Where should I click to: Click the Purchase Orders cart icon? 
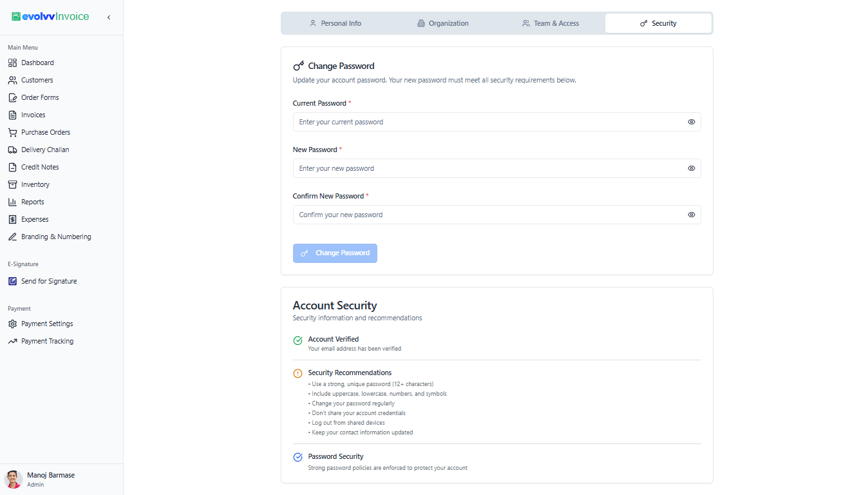12,132
